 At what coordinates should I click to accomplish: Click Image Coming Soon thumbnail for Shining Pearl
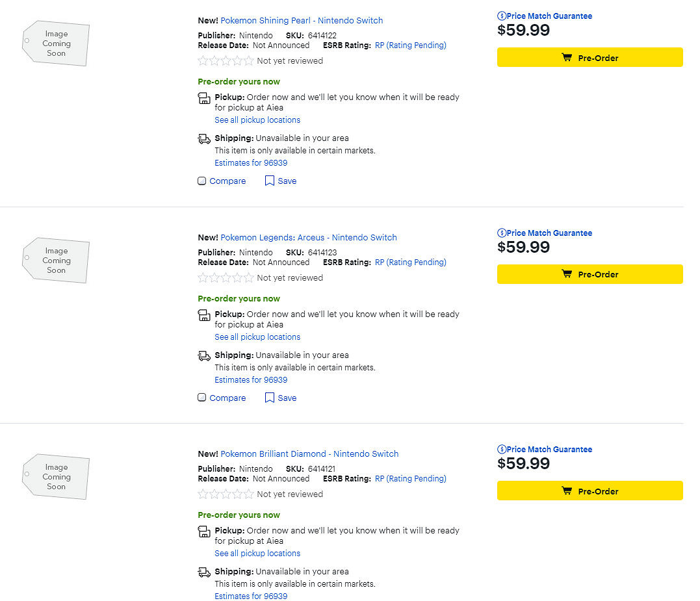pyautogui.click(x=56, y=44)
